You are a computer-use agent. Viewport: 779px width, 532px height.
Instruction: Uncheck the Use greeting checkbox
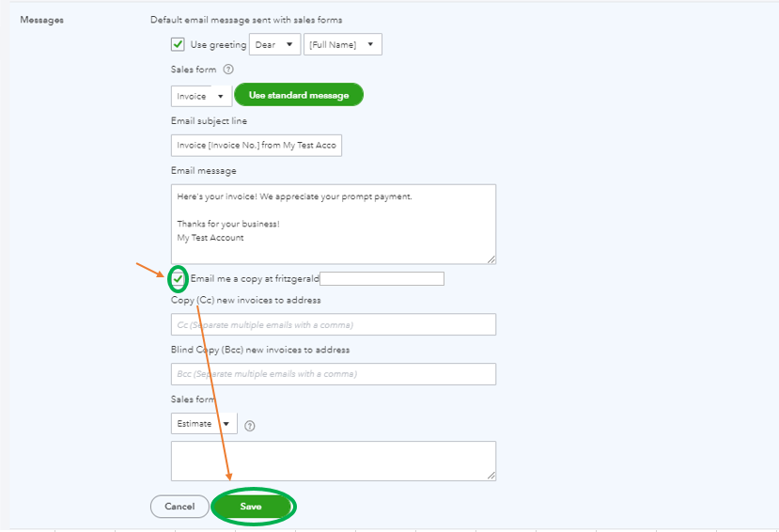(x=178, y=45)
